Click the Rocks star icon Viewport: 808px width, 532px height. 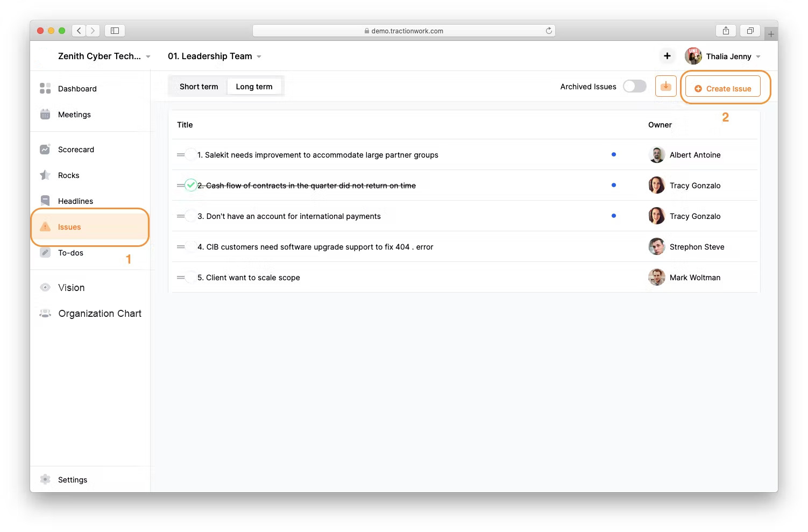pos(45,175)
